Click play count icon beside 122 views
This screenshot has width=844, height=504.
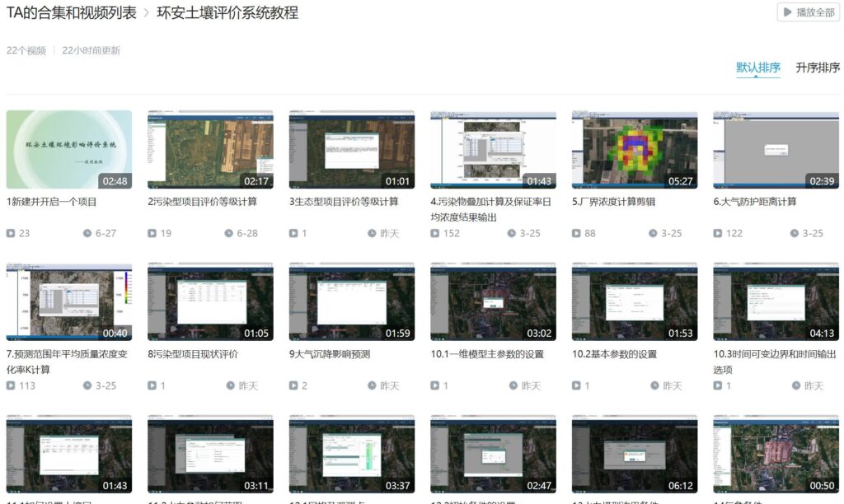tap(718, 234)
